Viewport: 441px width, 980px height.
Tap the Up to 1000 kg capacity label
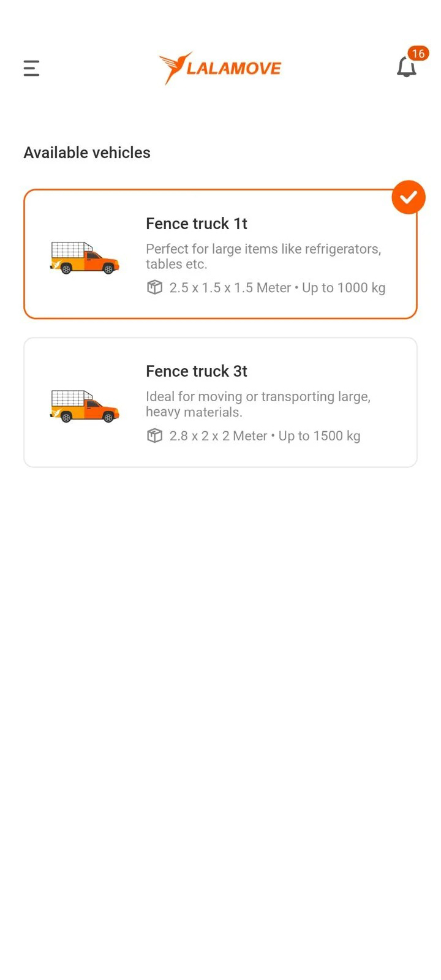[x=344, y=288]
